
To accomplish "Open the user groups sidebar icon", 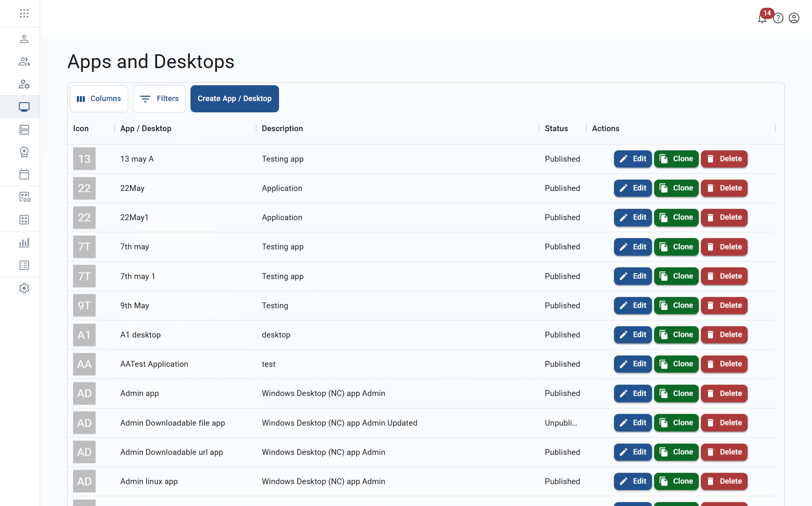I will tap(24, 61).
